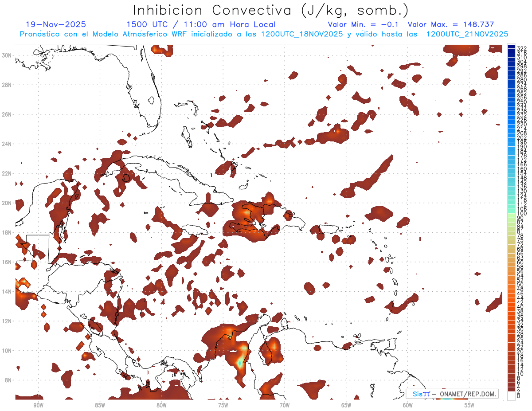Click the '10N' latitude label
Screen dimensions: 532x411
6,351
